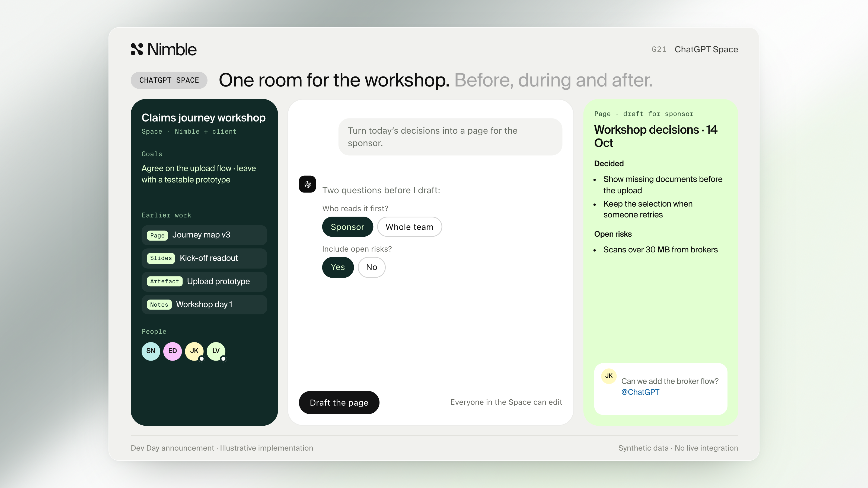Viewport: 868px width, 488px height.
Task: Click the Workshop decisions · 14 Oct title
Action: 656,136
